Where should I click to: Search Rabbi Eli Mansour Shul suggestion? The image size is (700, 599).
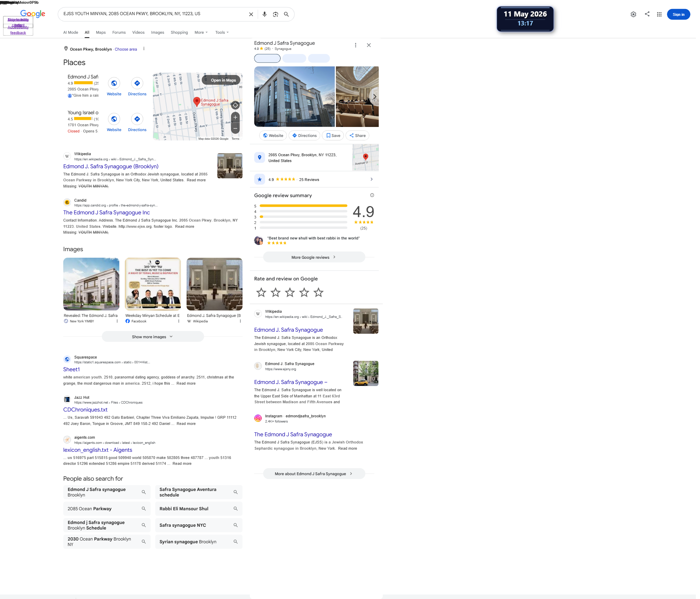pos(199,509)
